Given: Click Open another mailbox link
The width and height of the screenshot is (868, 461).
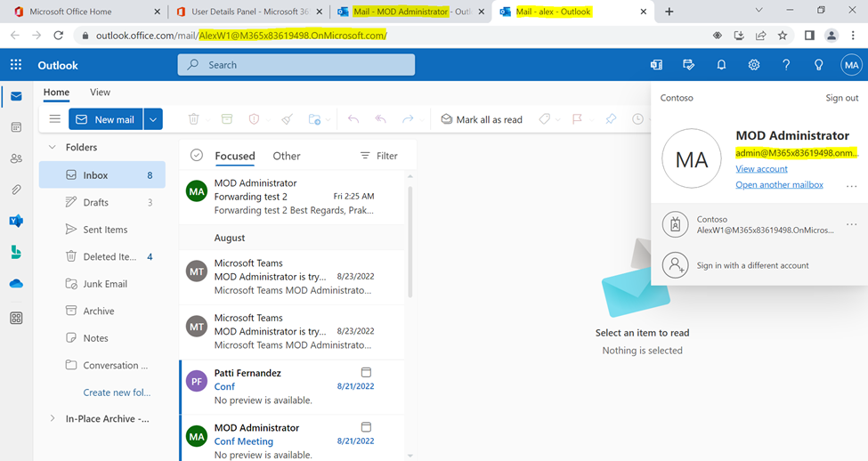Looking at the screenshot, I should (x=779, y=185).
